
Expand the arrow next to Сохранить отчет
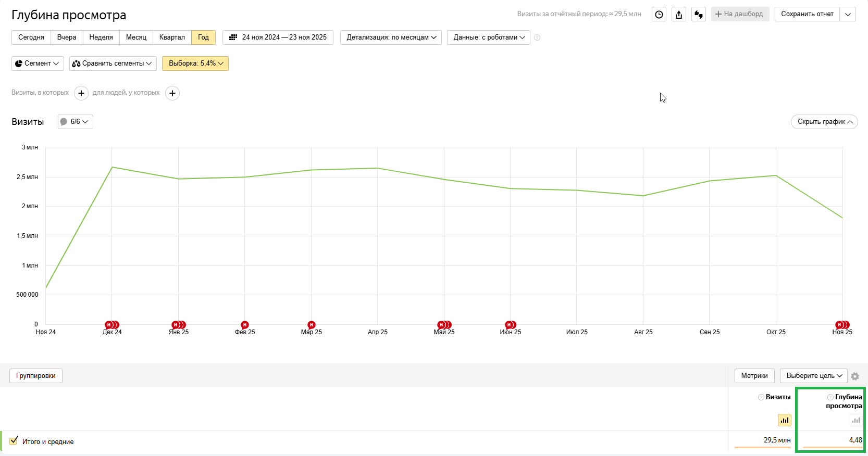click(x=848, y=15)
